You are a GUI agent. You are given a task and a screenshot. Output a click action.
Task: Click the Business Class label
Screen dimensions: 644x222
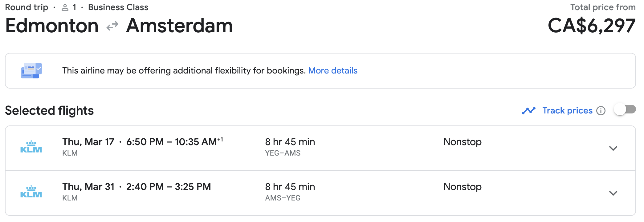click(118, 7)
